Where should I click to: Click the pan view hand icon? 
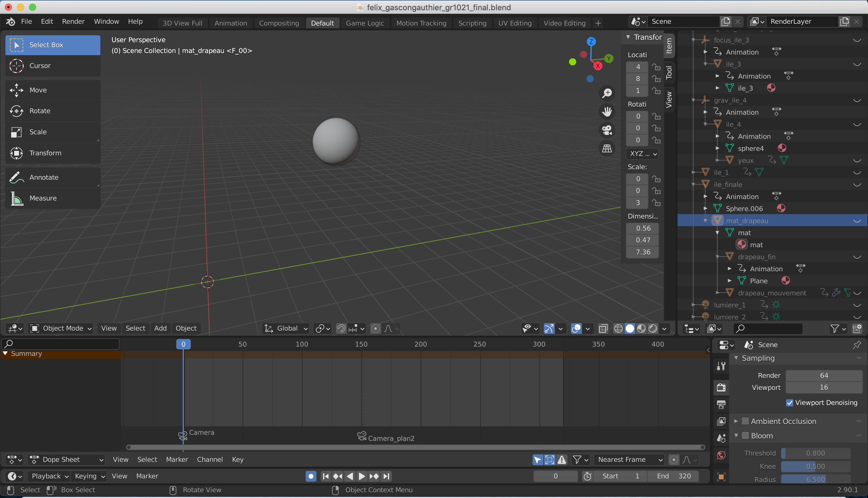[x=607, y=111]
